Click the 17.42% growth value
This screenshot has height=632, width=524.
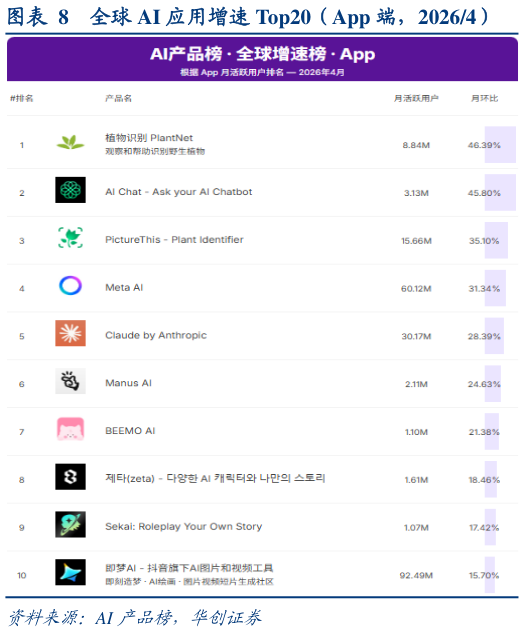click(484, 528)
